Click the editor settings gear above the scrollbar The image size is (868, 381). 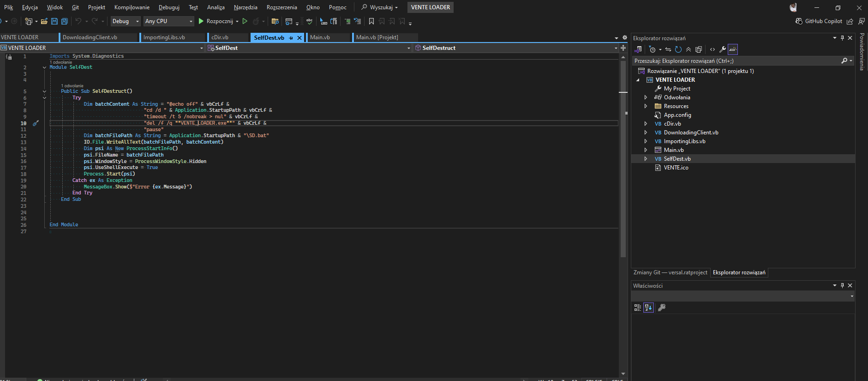click(625, 38)
